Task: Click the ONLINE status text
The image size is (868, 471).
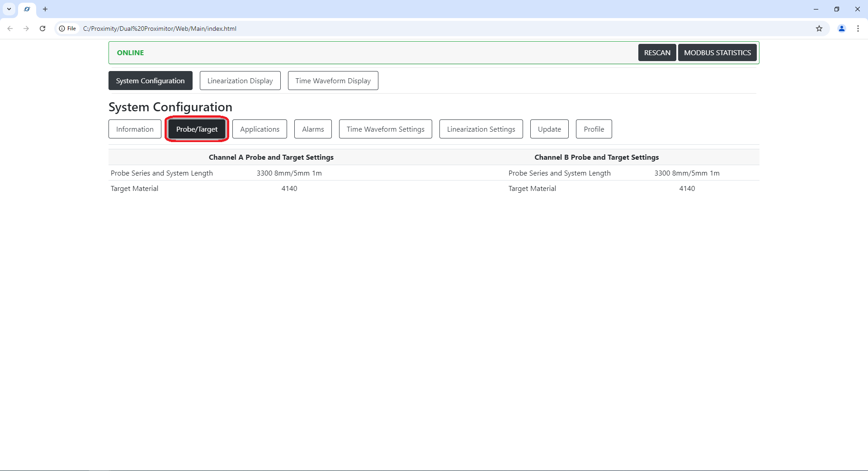Action: (x=130, y=52)
